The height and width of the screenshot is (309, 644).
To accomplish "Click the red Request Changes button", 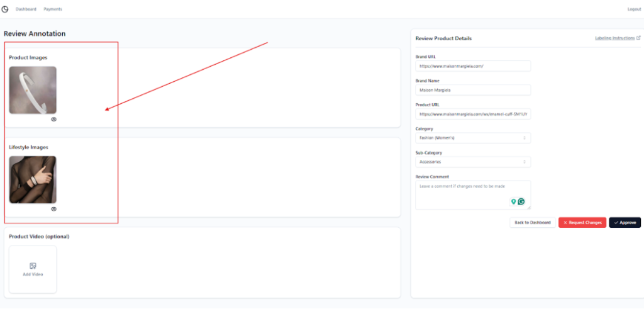I will click(582, 223).
